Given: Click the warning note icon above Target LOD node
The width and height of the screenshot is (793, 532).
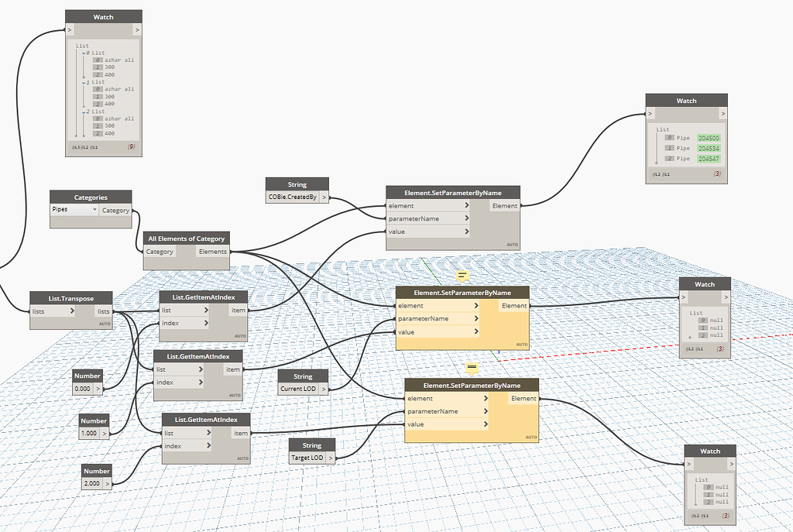Looking at the screenshot, I should point(472,368).
